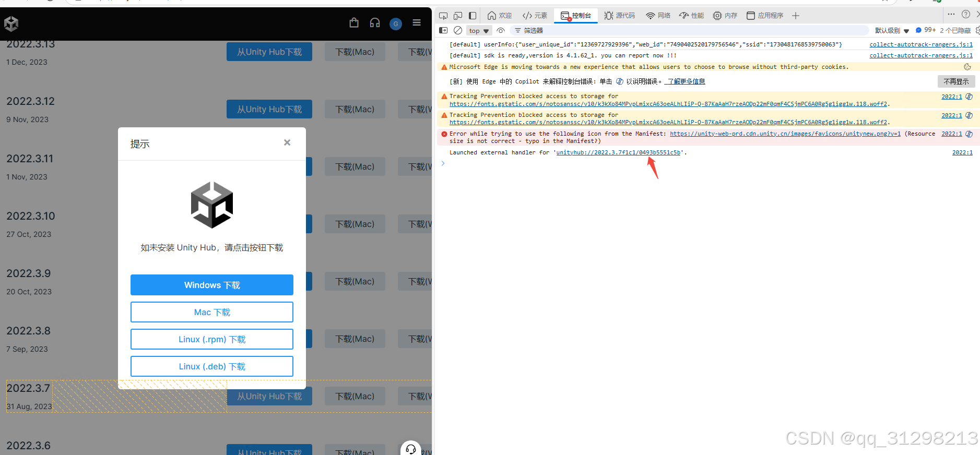980x455 pixels.
Task: Toggle the console sidebar icon
Action: 443,30
